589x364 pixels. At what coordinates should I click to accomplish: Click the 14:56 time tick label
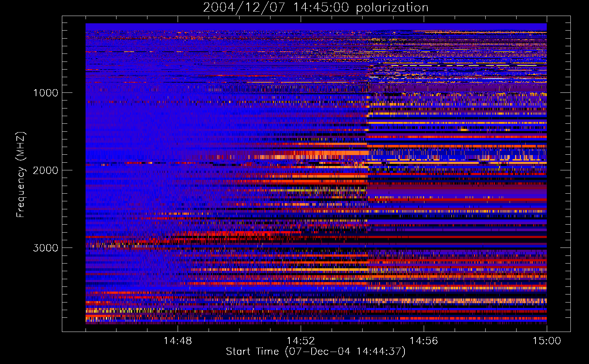pos(424,341)
